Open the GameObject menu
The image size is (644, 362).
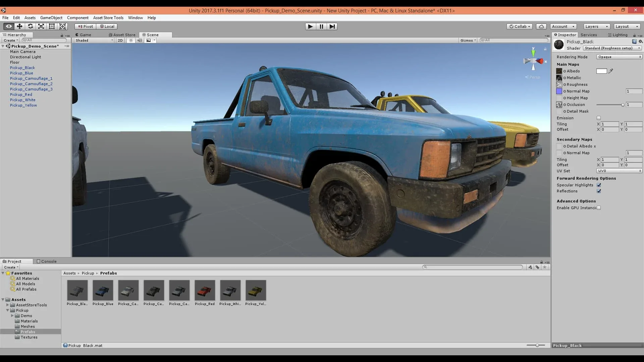(51, 17)
